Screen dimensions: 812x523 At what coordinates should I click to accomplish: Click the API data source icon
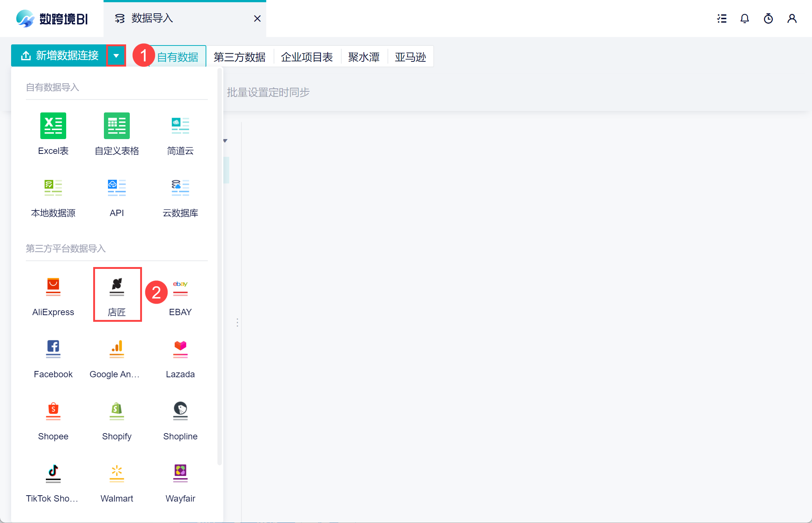click(117, 188)
